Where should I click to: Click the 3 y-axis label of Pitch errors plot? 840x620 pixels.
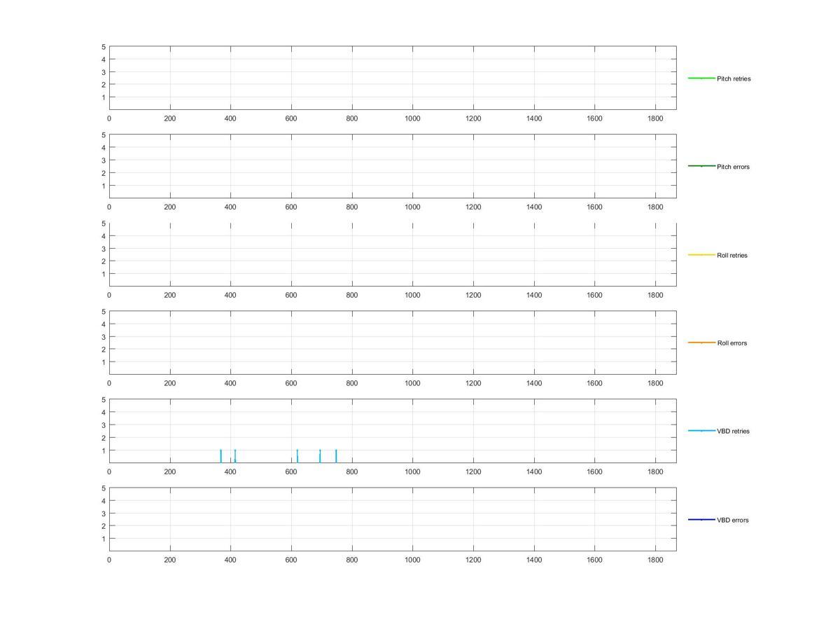click(104, 160)
